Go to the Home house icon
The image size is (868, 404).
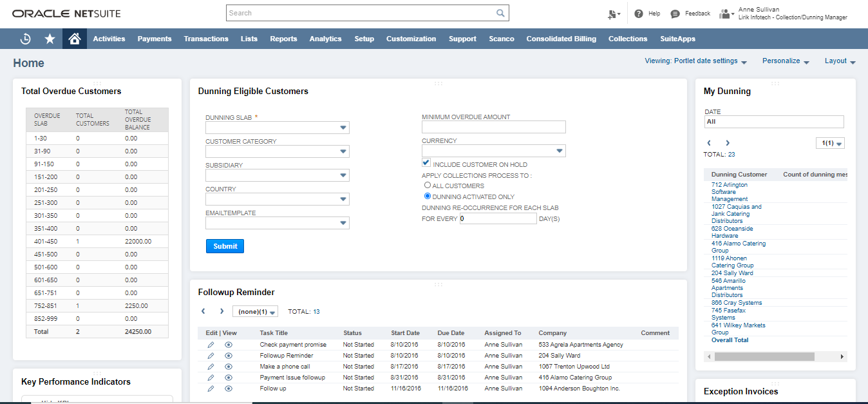click(74, 39)
